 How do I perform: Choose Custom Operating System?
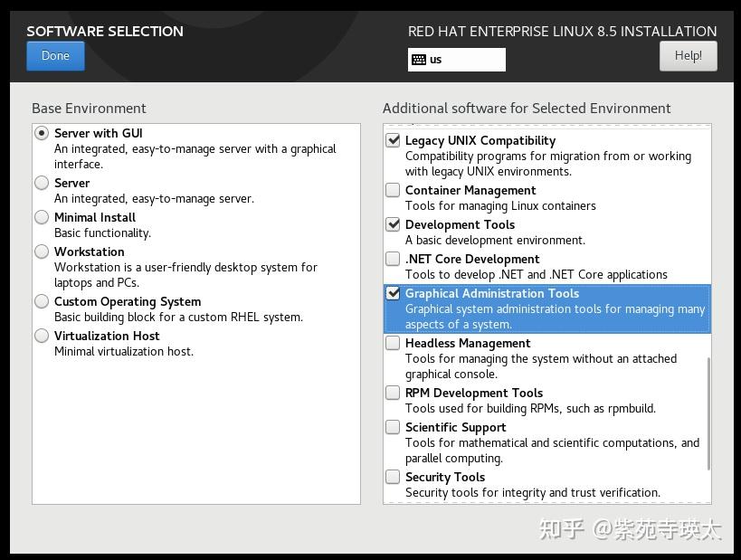point(41,301)
